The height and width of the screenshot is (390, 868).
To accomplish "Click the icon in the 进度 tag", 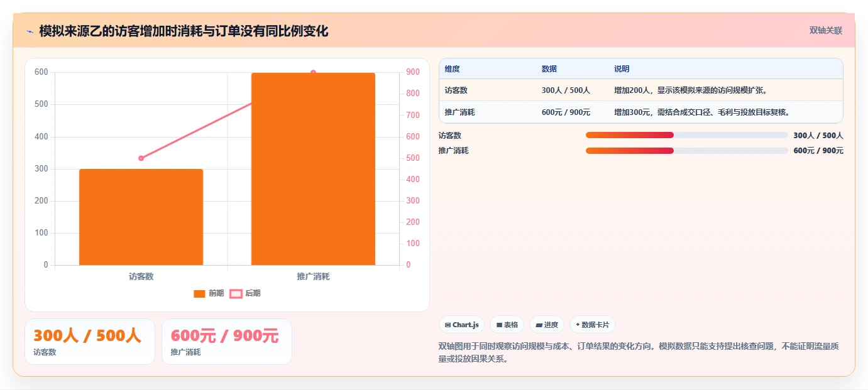I will click(x=539, y=325).
